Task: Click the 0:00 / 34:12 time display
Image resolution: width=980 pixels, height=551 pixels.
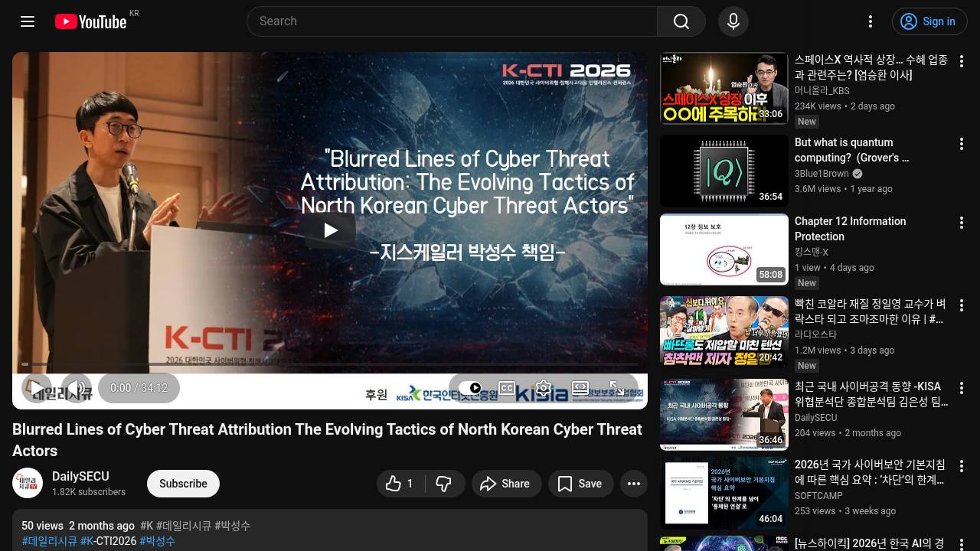Action: coord(139,388)
